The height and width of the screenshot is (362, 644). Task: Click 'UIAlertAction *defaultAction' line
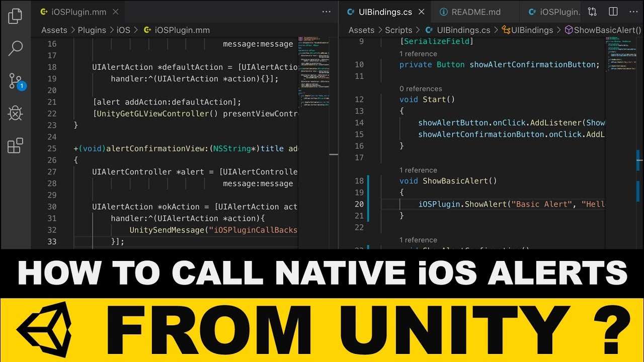point(195,67)
